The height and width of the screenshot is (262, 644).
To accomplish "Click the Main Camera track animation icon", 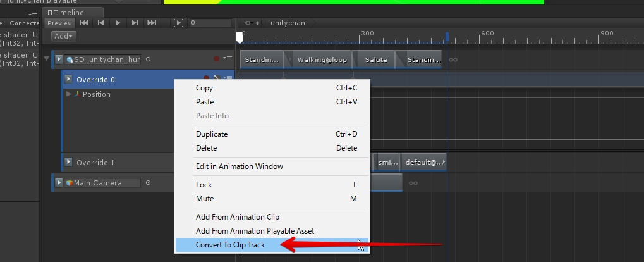I will pyautogui.click(x=59, y=183).
